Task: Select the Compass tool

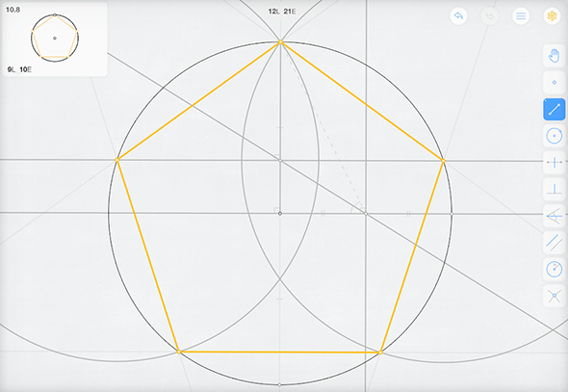Action: 554,270
